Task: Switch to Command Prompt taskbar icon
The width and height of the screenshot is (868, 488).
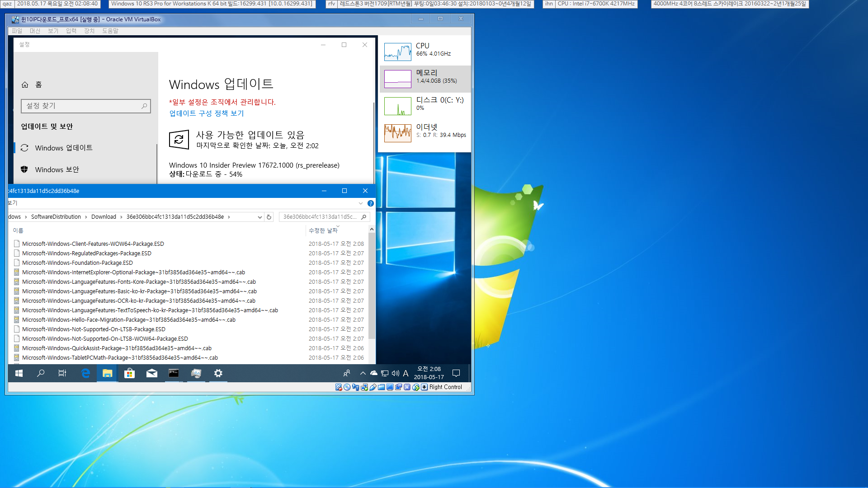Action: [x=174, y=373]
